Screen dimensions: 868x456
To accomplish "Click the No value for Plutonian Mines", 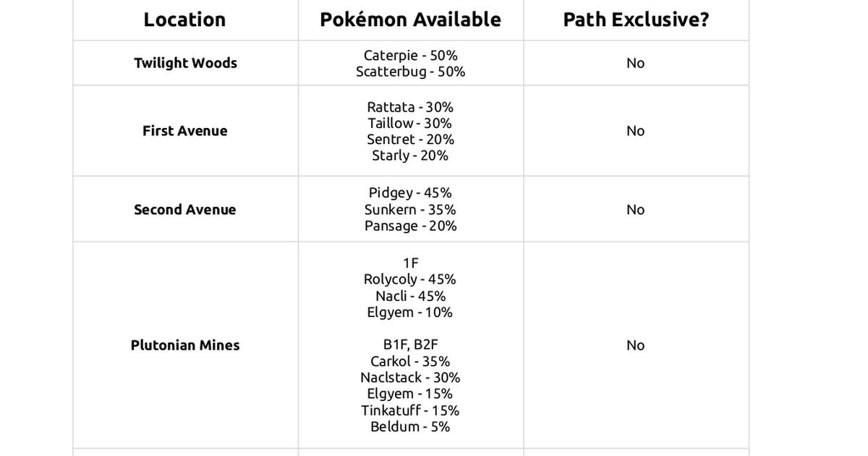I will click(635, 345).
